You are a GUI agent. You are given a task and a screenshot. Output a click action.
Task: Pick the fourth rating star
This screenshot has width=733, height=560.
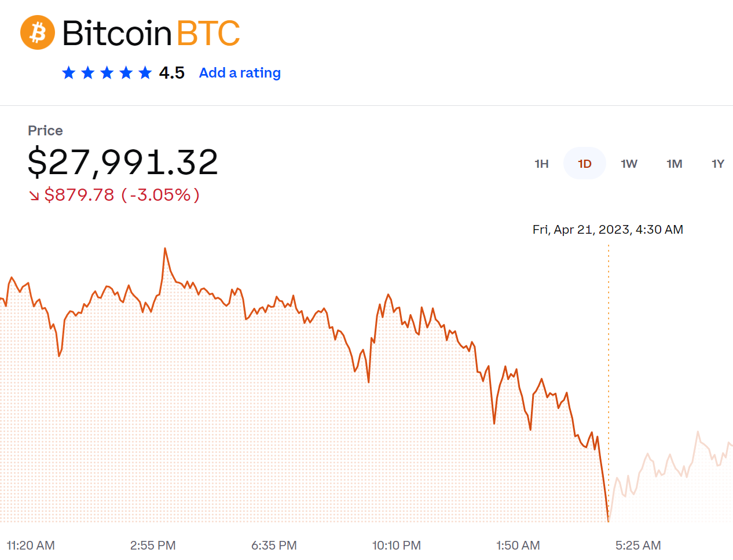click(x=126, y=73)
